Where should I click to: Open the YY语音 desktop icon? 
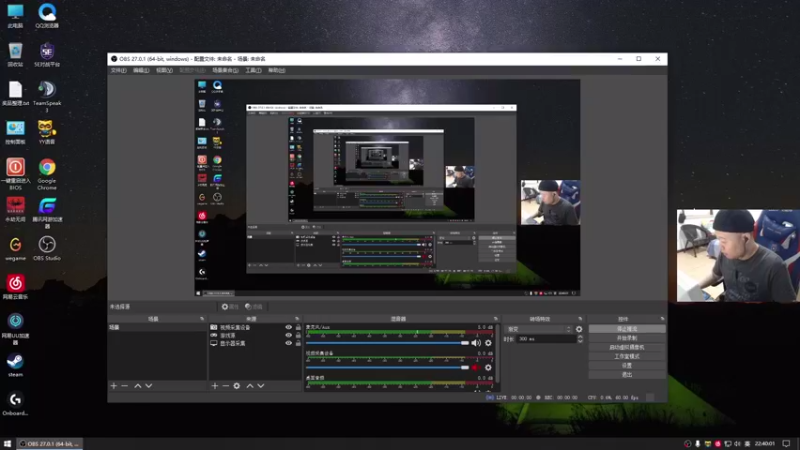46,132
